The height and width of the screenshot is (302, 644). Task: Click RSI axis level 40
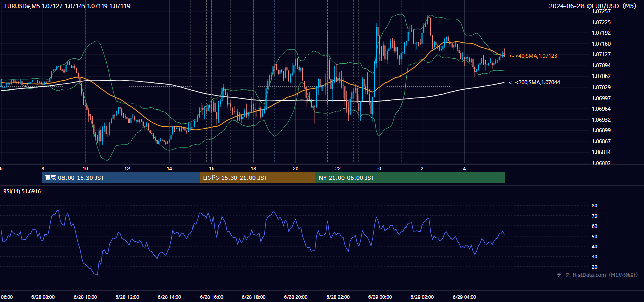tap(594, 246)
